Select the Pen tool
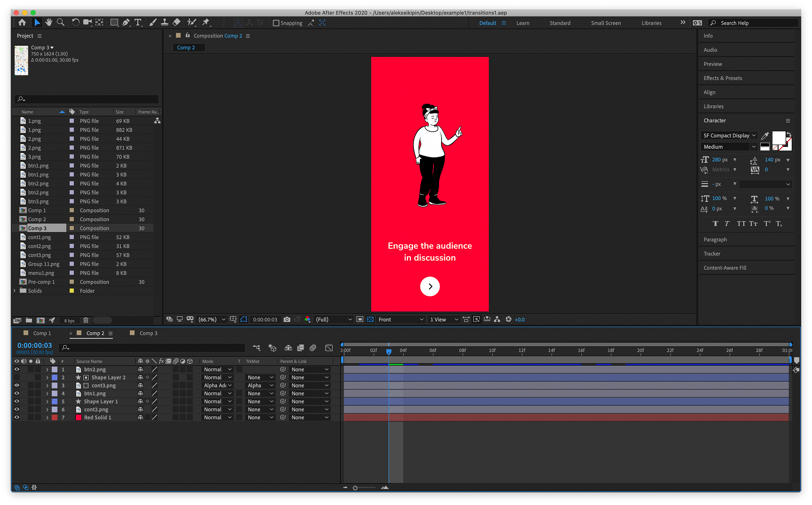The image size is (812, 505). (126, 23)
